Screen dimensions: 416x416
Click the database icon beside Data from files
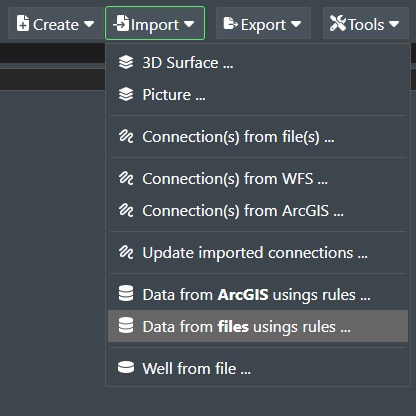[x=126, y=326]
